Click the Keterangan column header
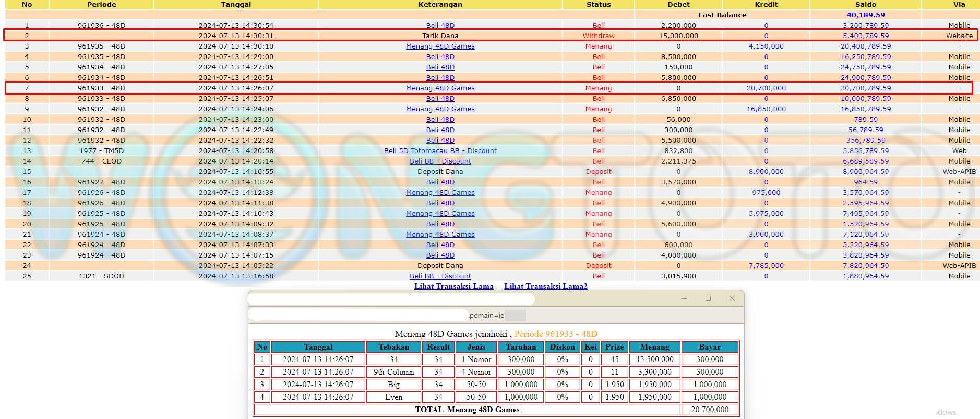Viewport: 980px width, 419px height. coord(440,4)
